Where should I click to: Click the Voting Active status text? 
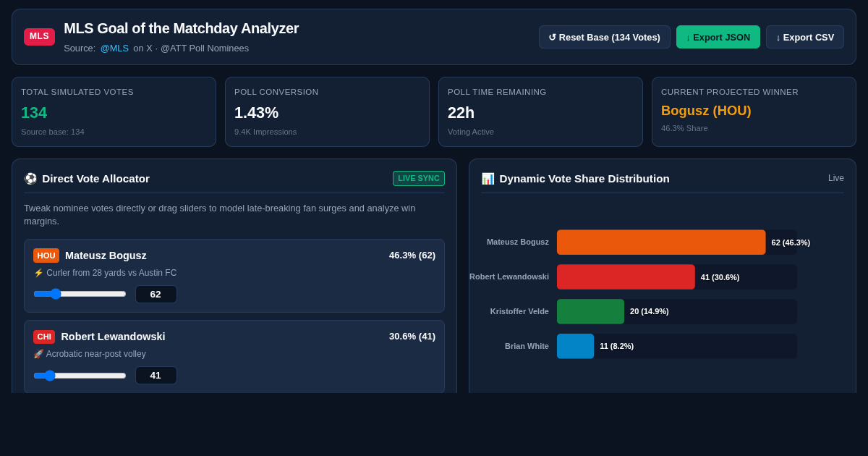(x=471, y=132)
